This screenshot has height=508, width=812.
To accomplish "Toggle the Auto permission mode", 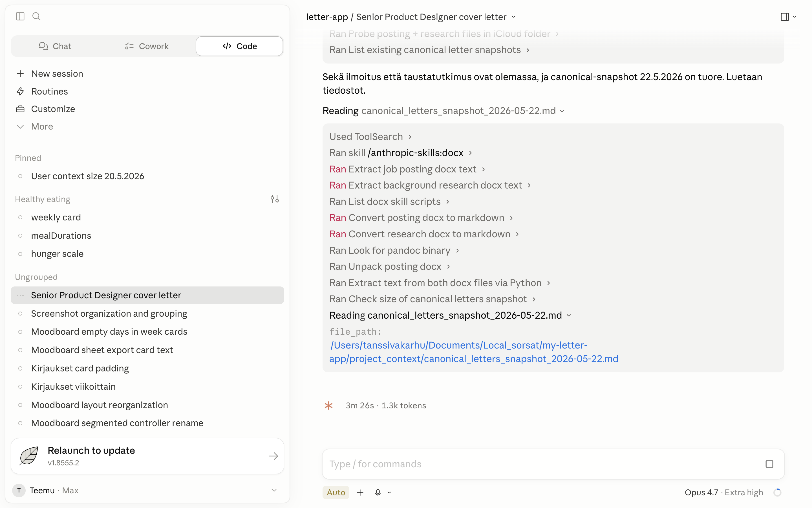I will pos(336,492).
